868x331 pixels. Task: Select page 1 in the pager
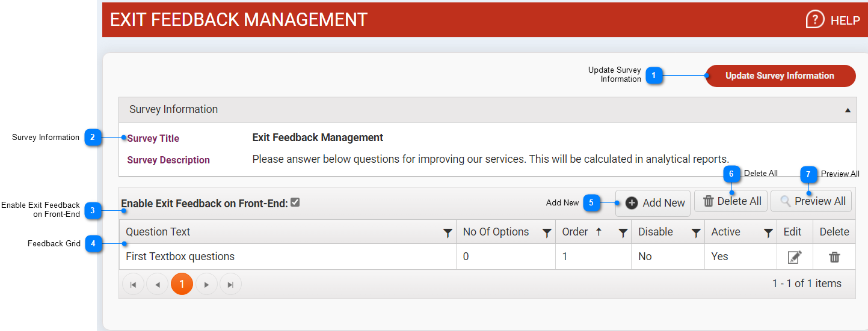point(182,284)
